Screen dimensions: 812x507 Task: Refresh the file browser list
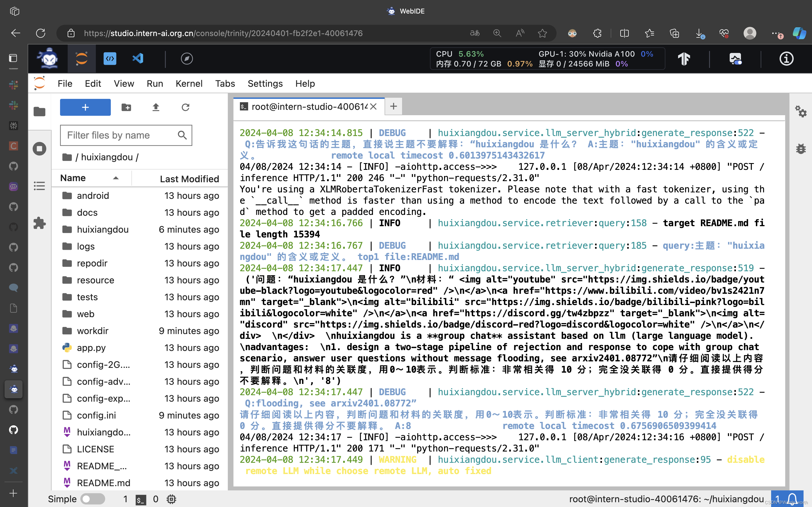tap(185, 107)
